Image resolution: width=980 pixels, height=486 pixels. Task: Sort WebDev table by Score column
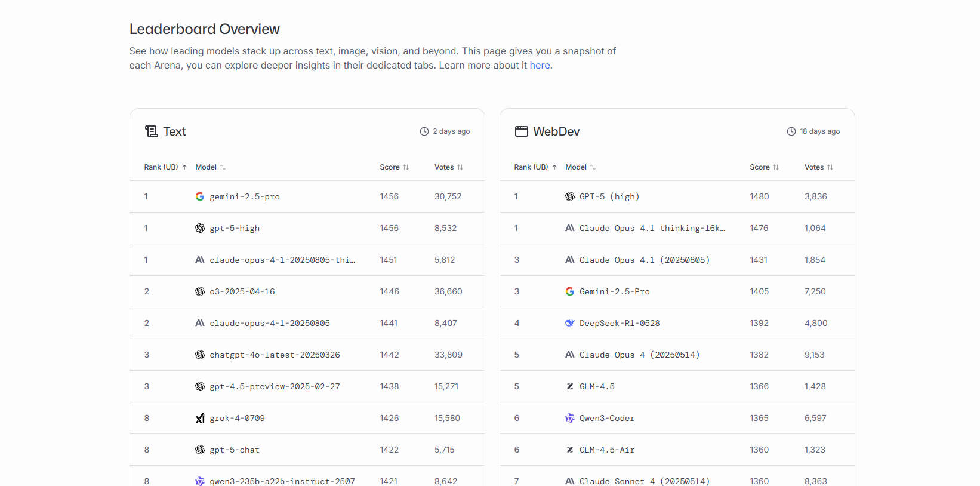tap(765, 167)
